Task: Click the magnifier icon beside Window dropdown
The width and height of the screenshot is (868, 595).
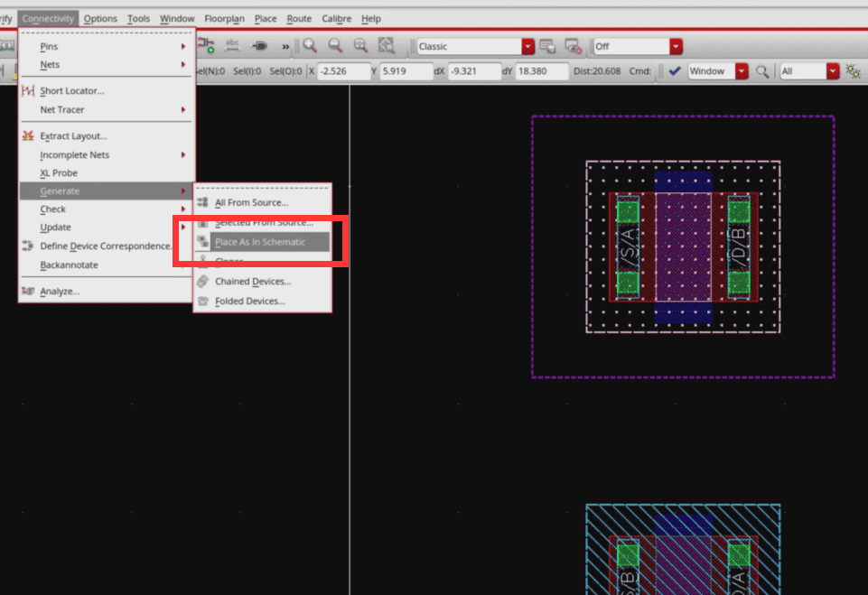Action: [x=762, y=71]
